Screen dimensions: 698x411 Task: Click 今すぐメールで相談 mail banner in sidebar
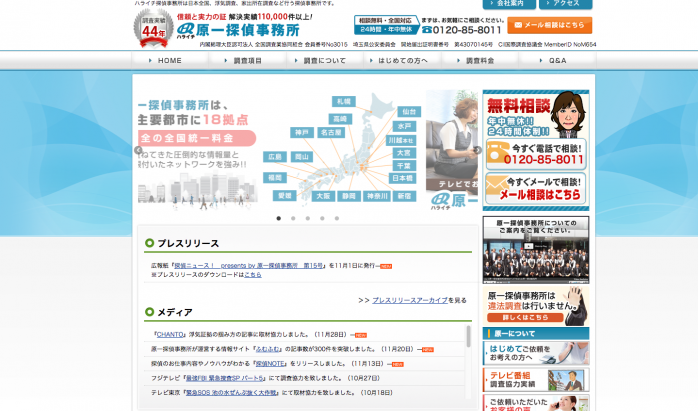[536, 189]
